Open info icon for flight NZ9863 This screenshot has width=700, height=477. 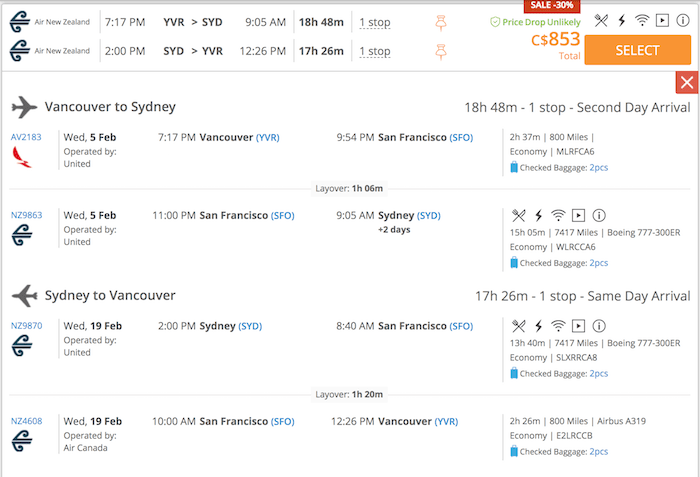point(599,215)
